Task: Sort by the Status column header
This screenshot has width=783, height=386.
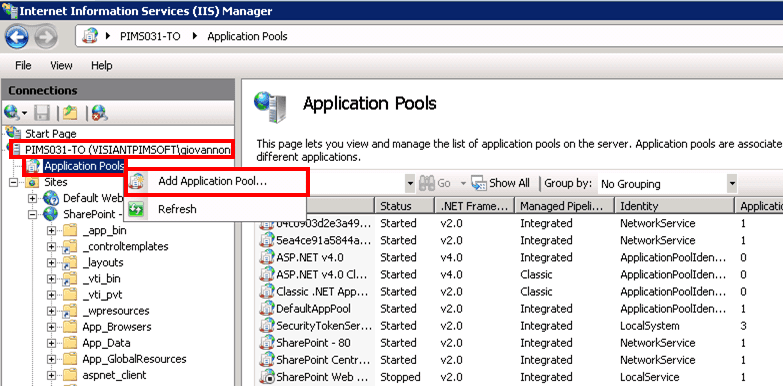Action: [404, 206]
